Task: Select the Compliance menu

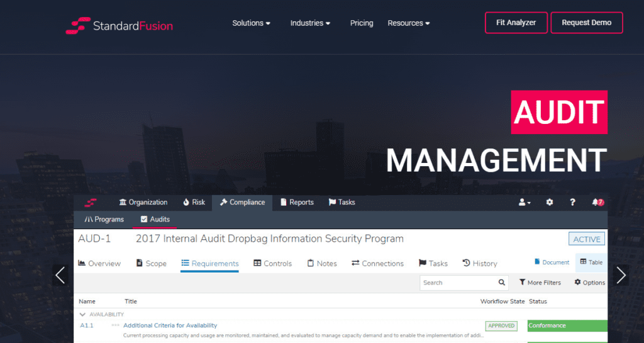Action: [x=242, y=202]
